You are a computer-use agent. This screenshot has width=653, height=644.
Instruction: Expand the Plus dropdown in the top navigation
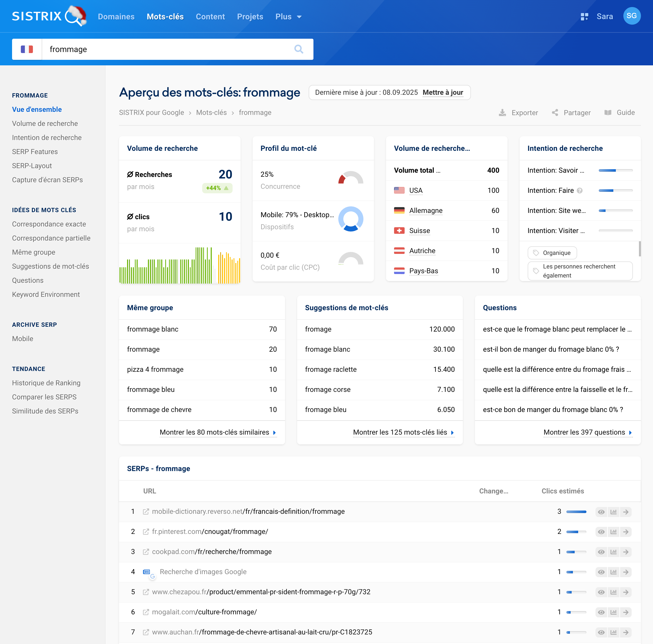point(288,17)
